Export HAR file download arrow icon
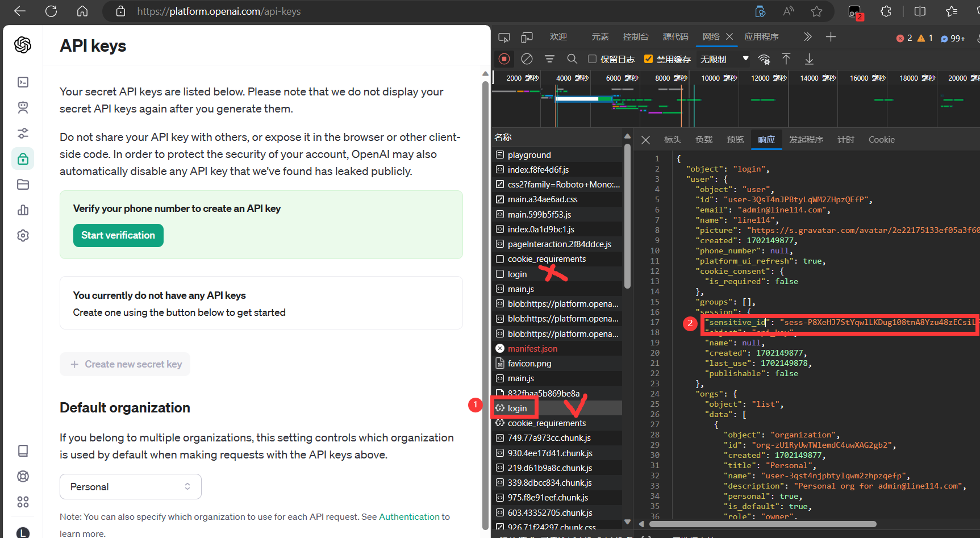The image size is (980, 538). tap(809, 59)
